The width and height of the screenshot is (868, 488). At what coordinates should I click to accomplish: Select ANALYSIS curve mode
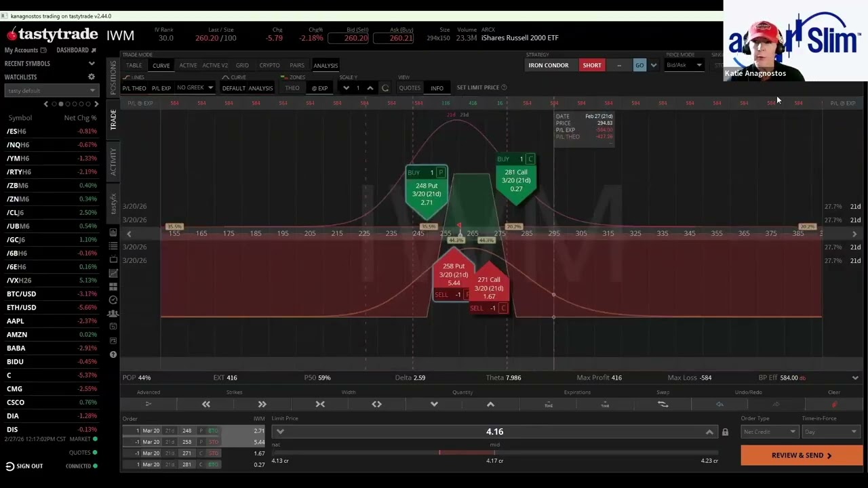point(260,88)
